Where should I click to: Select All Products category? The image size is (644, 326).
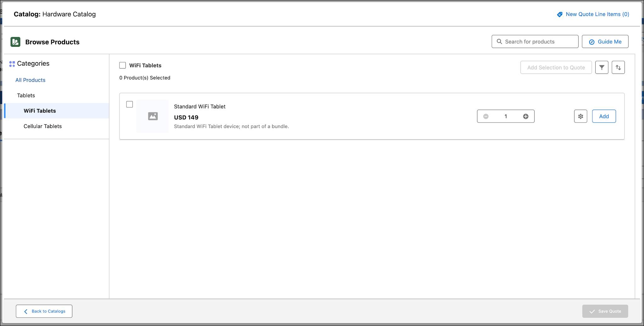[x=31, y=80]
